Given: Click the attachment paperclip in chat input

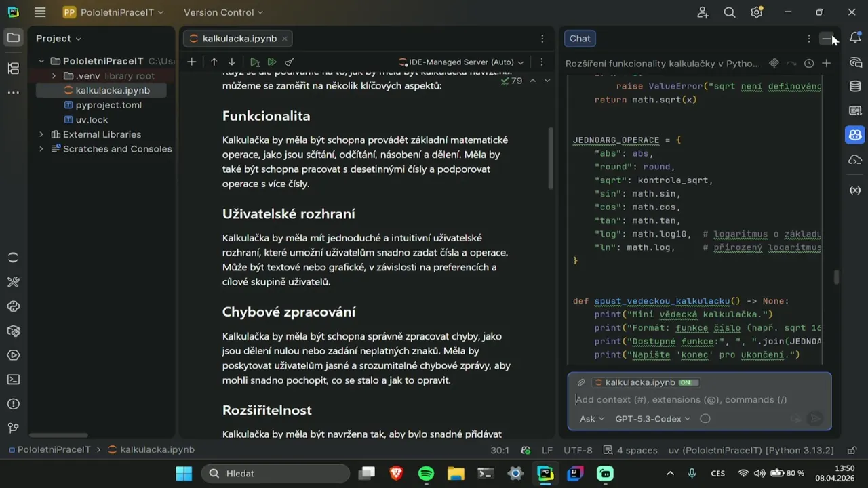Looking at the screenshot, I should coord(581,382).
